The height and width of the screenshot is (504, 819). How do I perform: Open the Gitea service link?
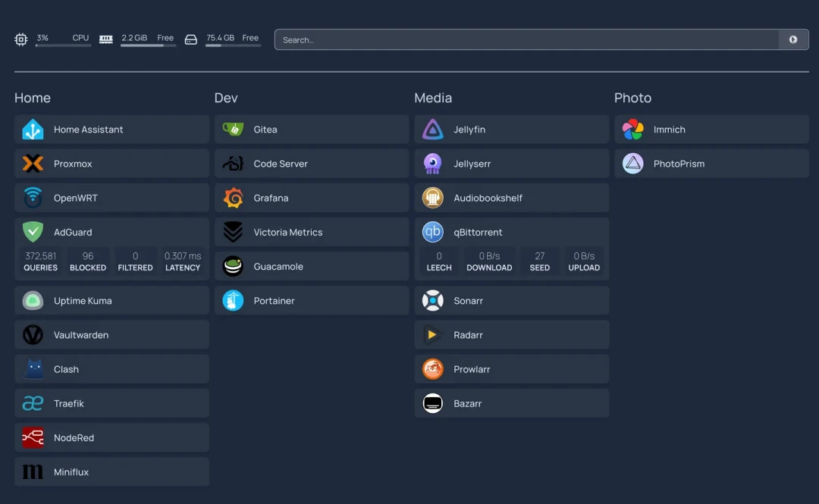tap(312, 130)
